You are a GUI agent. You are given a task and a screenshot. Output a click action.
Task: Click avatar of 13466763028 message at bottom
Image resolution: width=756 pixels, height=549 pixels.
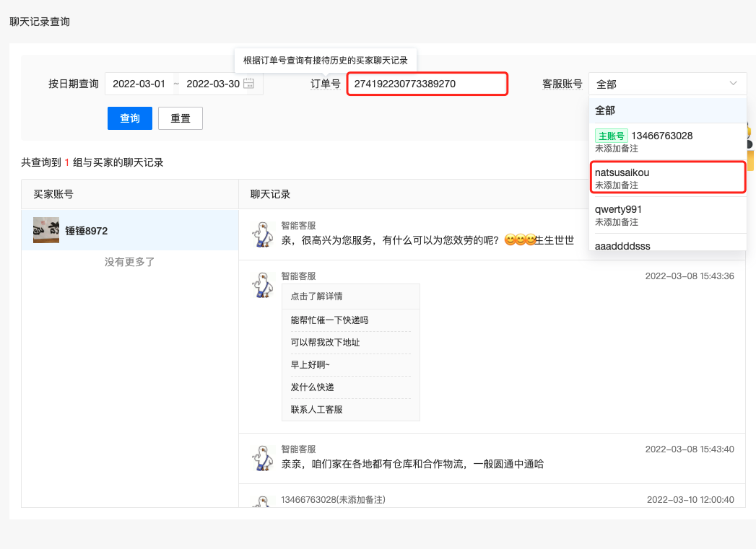tap(261, 502)
